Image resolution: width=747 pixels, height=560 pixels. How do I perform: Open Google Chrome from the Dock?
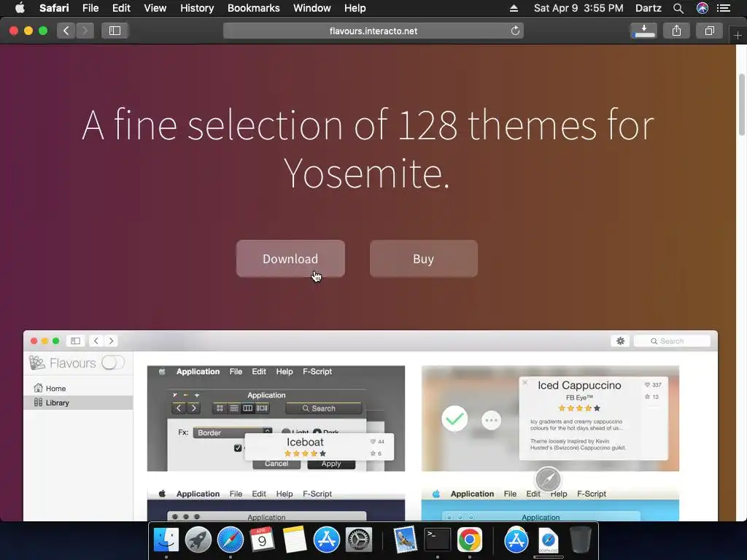click(x=469, y=540)
